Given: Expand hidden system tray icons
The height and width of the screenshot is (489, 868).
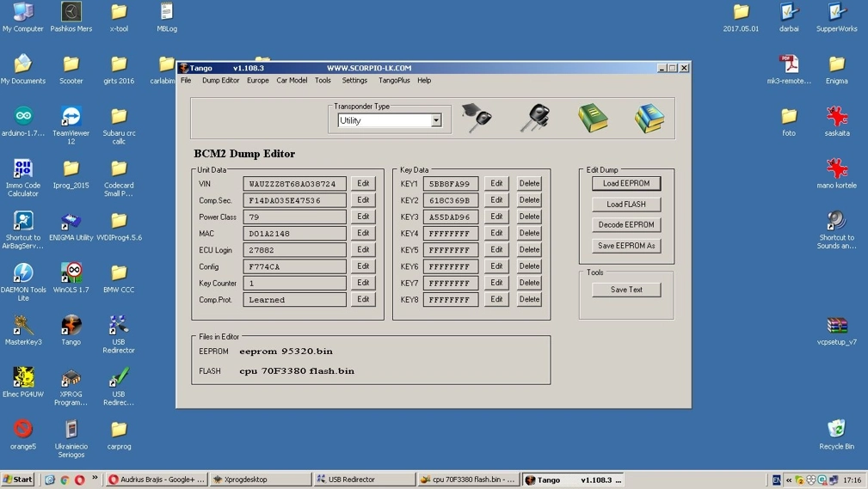Looking at the screenshot, I should pyautogui.click(x=789, y=480).
